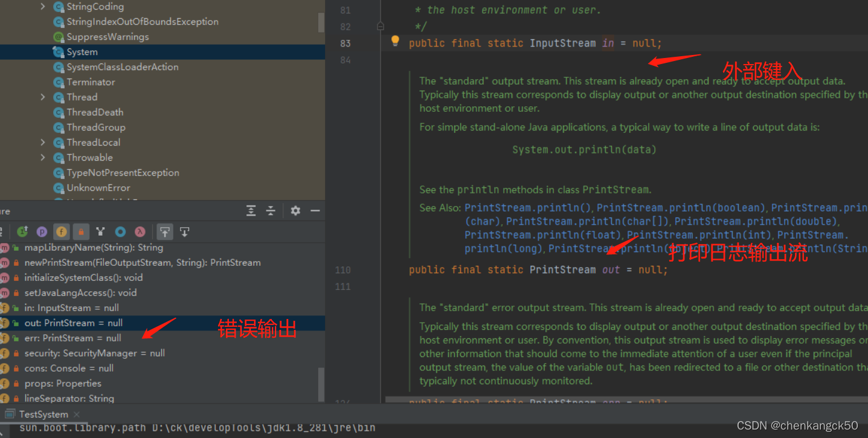Open PrintStream.println(boolean) doc link
The image size is (868, 438).
[681, 208]
